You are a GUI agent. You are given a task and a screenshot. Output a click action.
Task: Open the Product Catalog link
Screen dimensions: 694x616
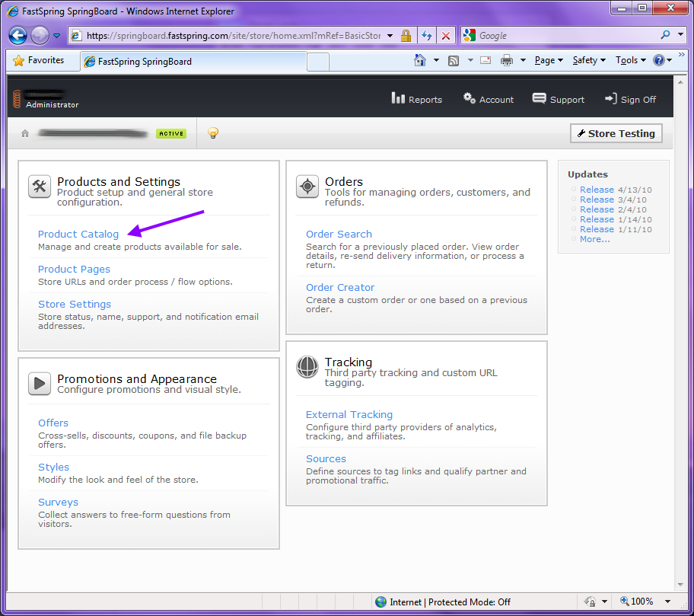point(78,234)
